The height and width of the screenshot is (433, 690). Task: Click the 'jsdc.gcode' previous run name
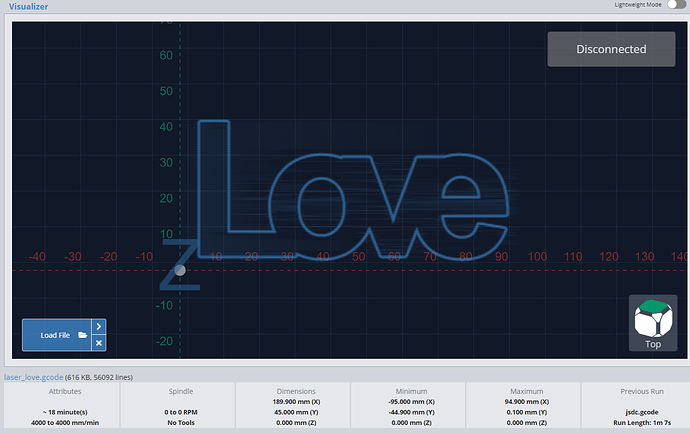642,412
